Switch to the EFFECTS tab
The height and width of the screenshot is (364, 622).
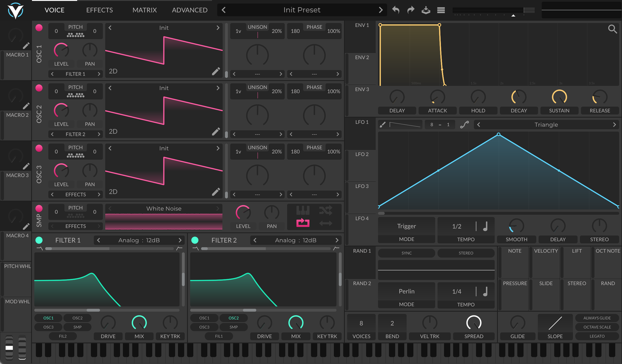(100, 10)
